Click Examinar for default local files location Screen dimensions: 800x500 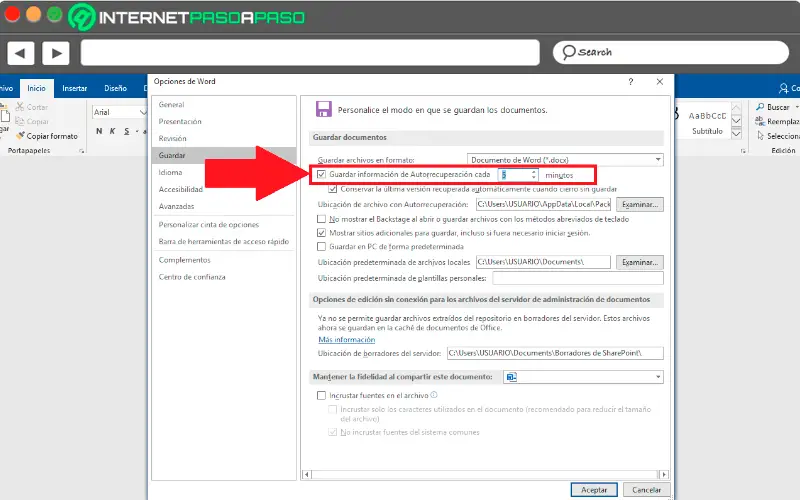coord(640,262)
